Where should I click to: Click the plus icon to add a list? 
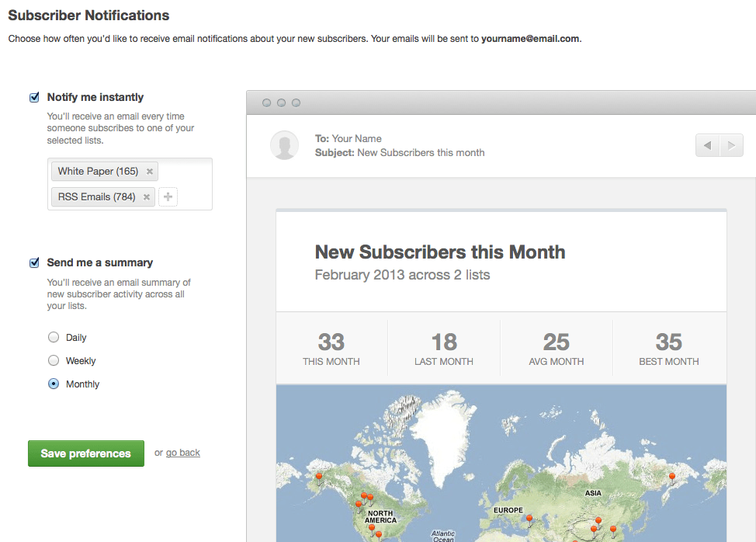168,197
